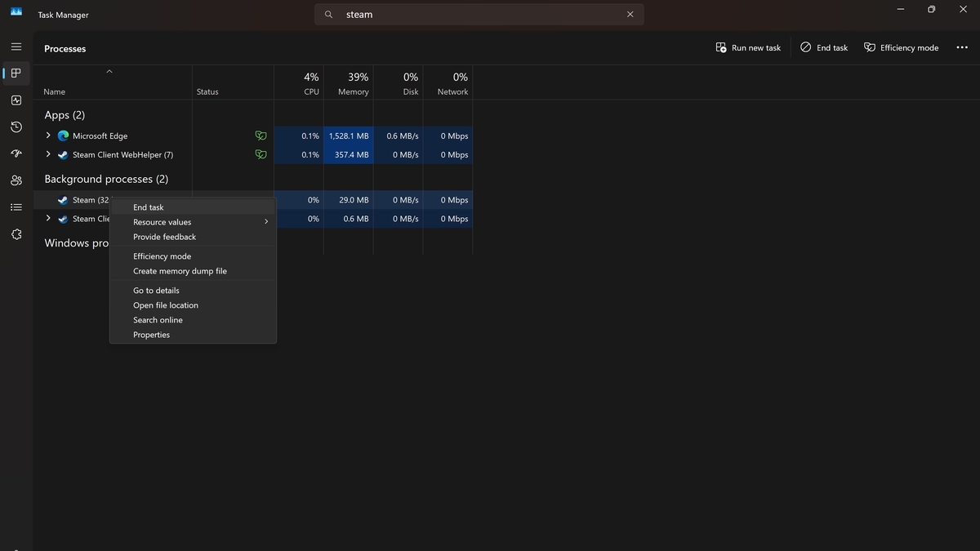Expand the second background Steam Client group
This screenshot has height=551, width=980.
(48, 218)
